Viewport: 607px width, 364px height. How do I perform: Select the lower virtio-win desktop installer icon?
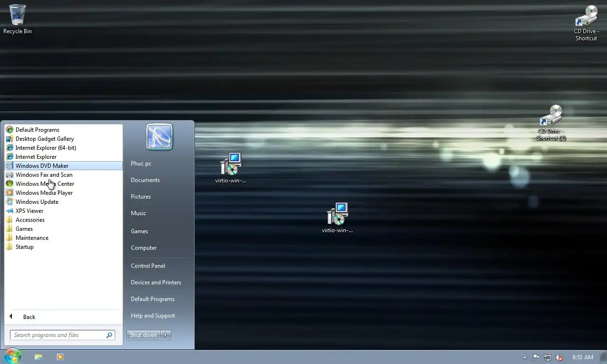pos(337,218)
